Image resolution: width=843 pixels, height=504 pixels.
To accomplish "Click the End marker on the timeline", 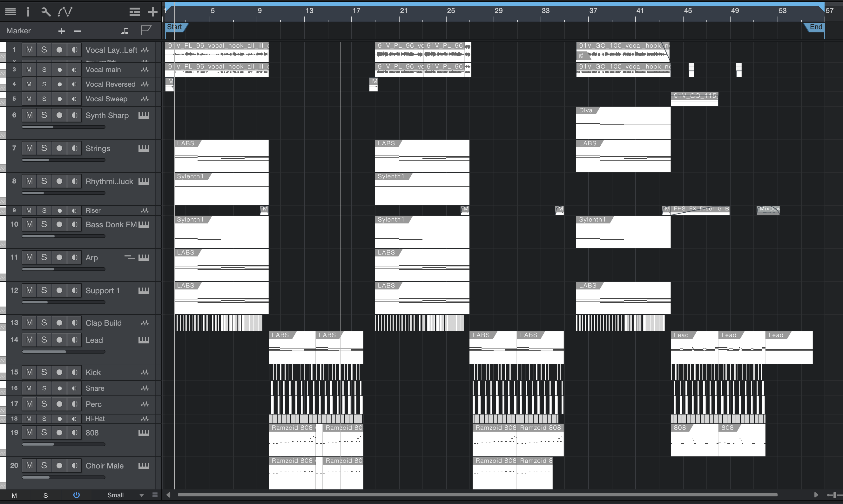I will click(x=815, y=27).
